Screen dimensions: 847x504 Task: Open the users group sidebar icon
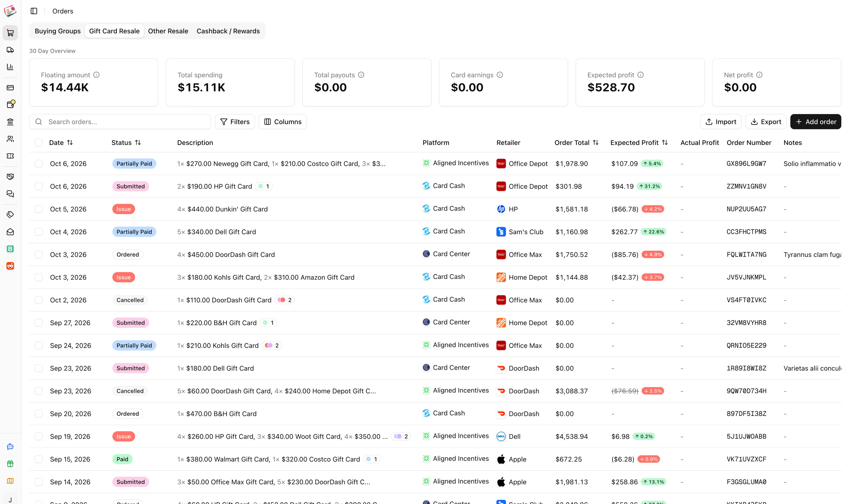[10, 139]
